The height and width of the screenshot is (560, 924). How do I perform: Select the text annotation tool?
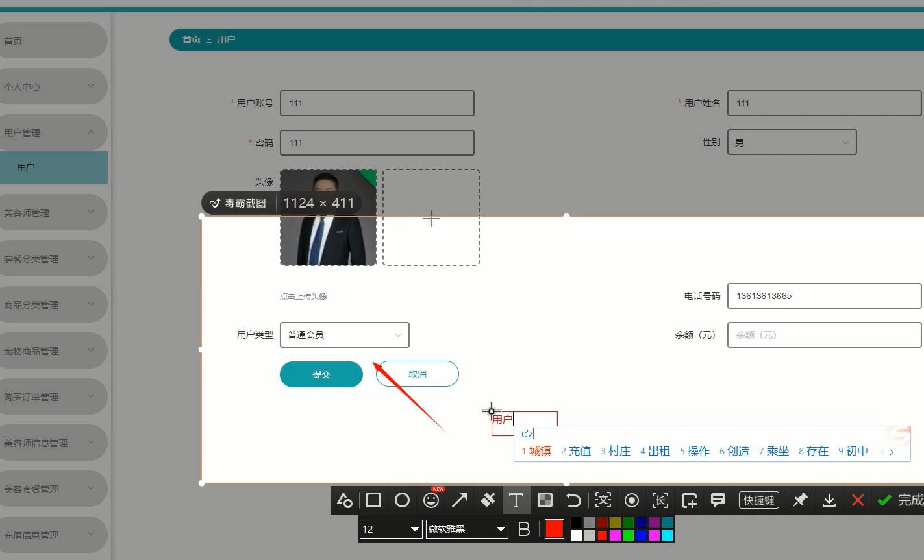click(516, 500)
